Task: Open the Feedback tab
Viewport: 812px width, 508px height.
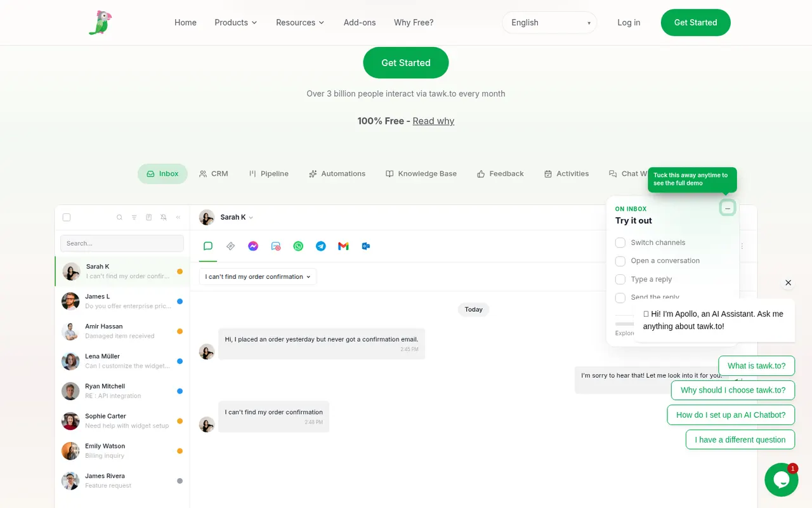Action: pyautogui.click(x=500, y=173)
